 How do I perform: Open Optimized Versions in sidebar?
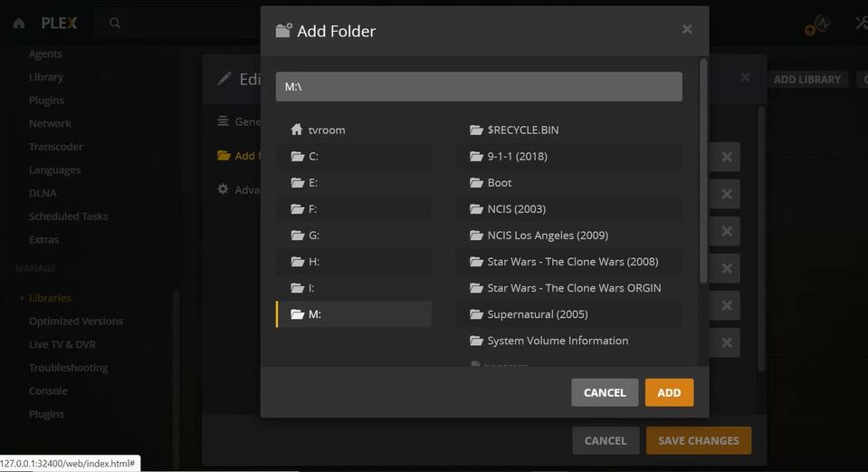[x=76, y=322]
